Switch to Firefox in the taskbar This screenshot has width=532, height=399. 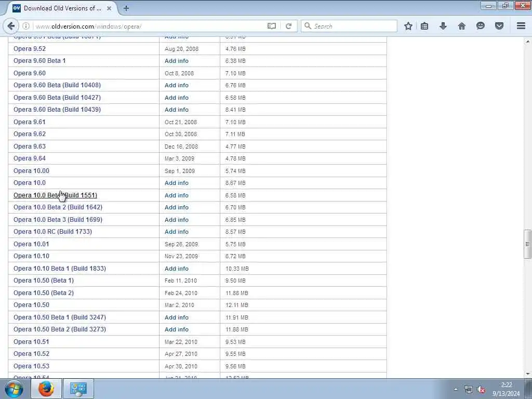46,389
